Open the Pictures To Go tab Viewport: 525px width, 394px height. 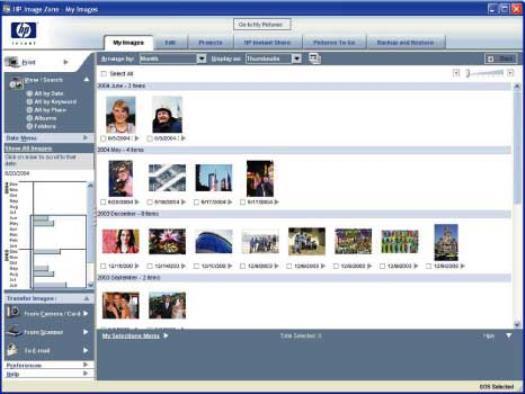click(x=334, y=43)
